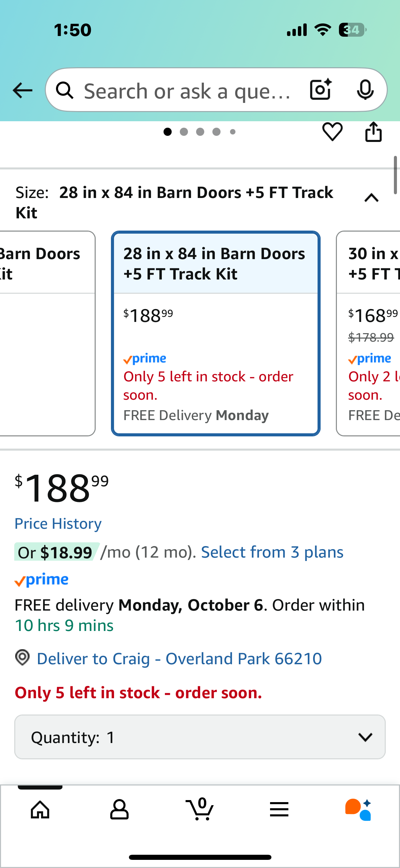Open the account profile tab

pyautogui.click(x=119, y=810)
